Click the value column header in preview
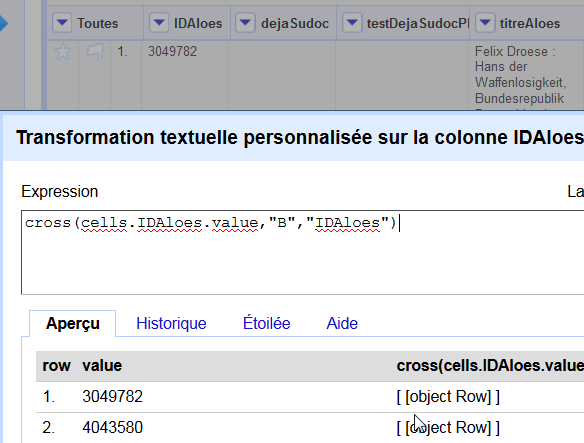The image size is (584, 443). click(x=102, y=366)
